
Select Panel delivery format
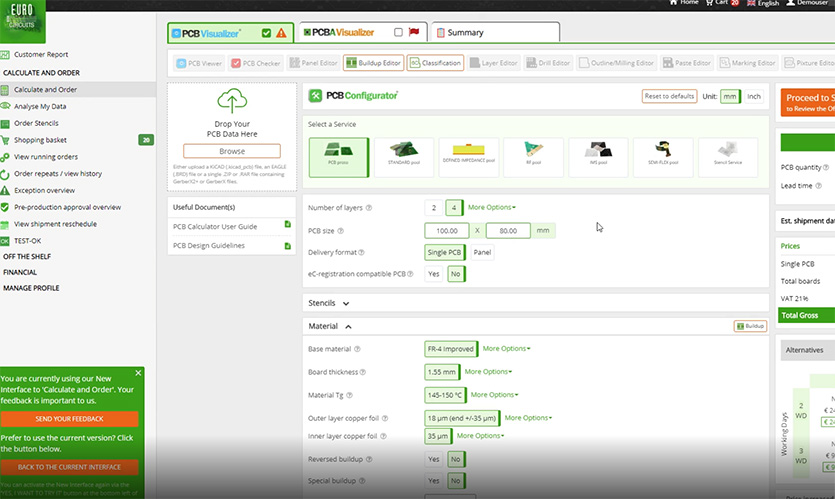coord(481,252)
